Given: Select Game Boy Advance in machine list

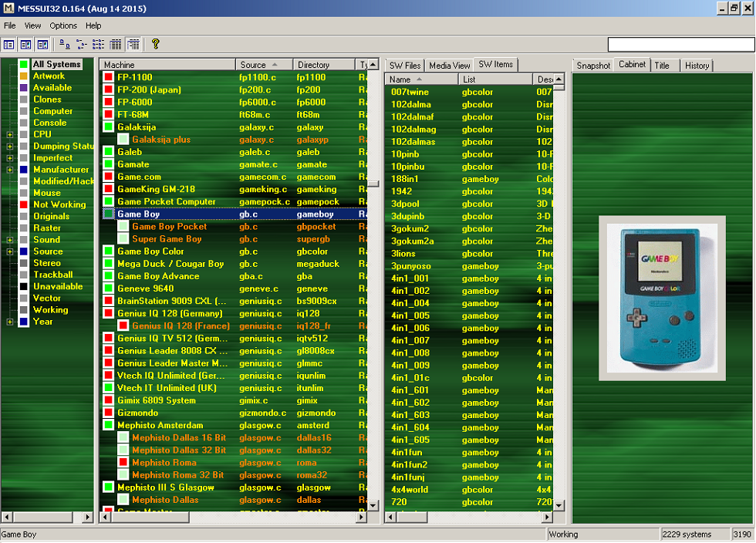Looking at the screenshot, I should (x=158, y=276).
